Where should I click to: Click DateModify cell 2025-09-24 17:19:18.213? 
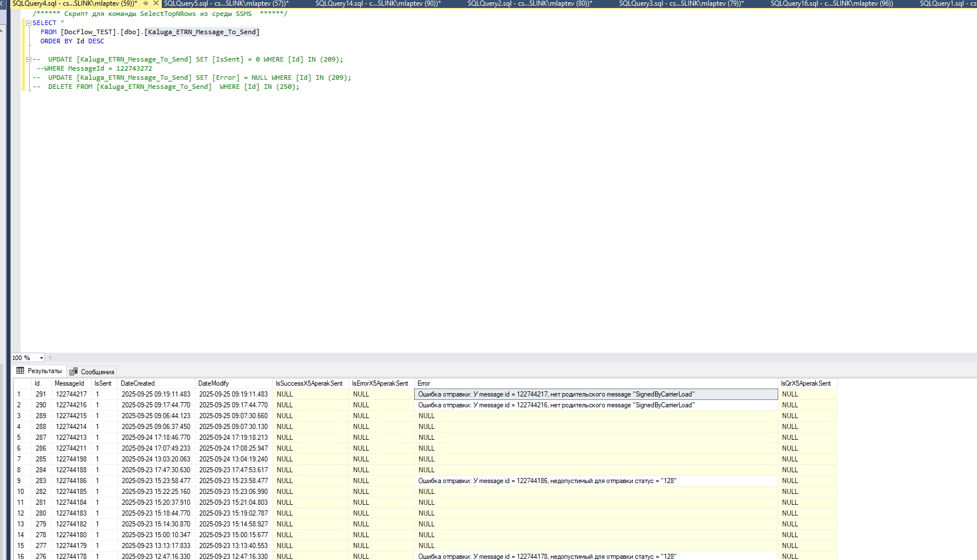[234, 438]
